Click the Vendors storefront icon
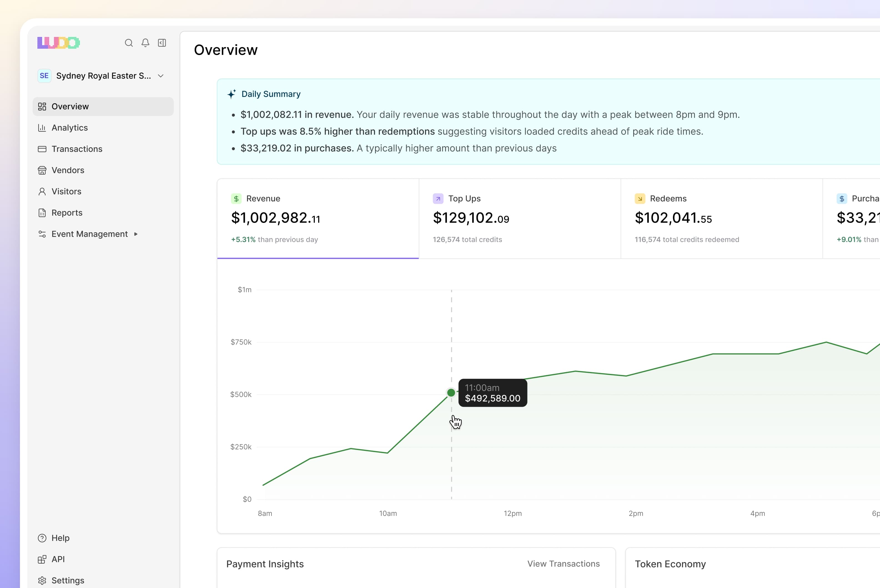The height and width of the screenshot is (588, 880). point(42,170)
